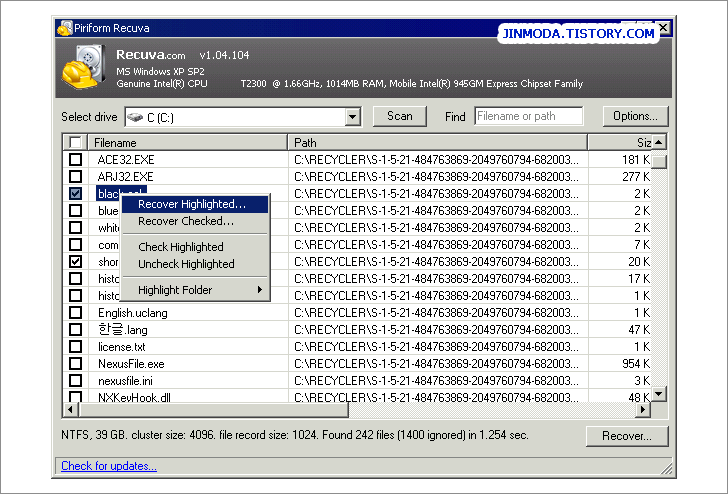
Task: Open Highlight Folder in the context menu
Action: click(195, 290)
